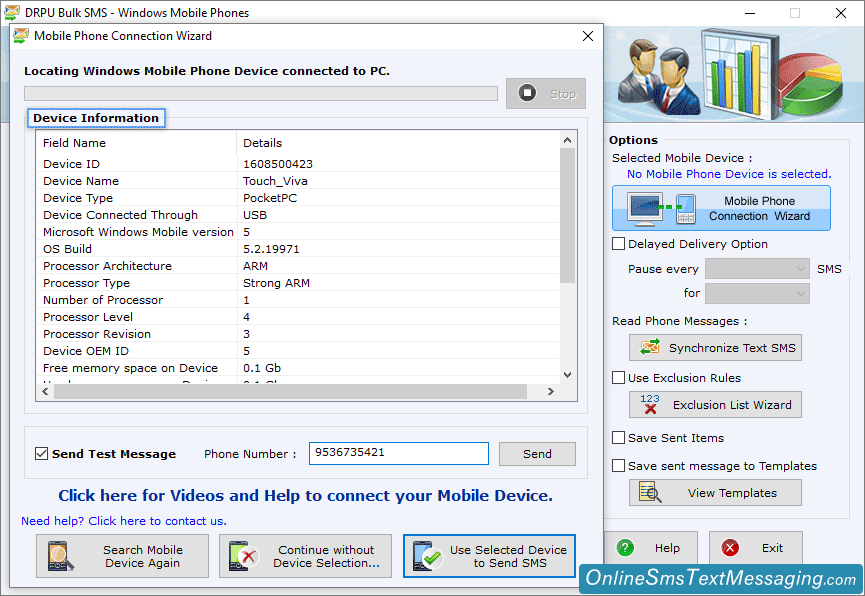The image size is (865, 596).
Task: Select the Device Type row
Action: [298, 198]
